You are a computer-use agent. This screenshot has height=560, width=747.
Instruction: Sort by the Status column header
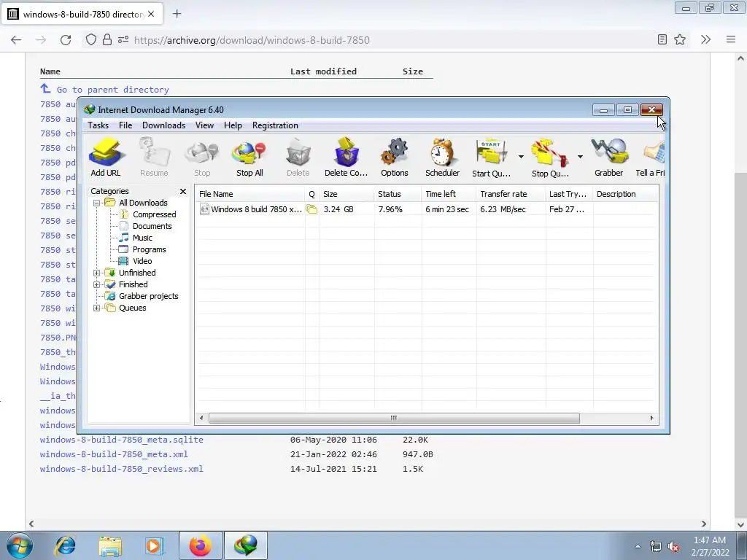pyautogui.click(x=398, y=194)
